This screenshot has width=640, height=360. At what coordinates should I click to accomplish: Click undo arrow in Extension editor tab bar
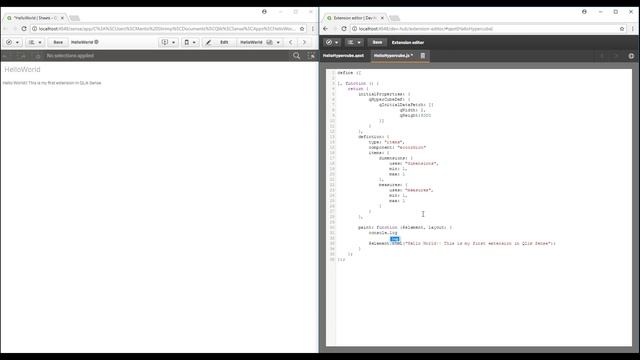[x=602, y=56]
